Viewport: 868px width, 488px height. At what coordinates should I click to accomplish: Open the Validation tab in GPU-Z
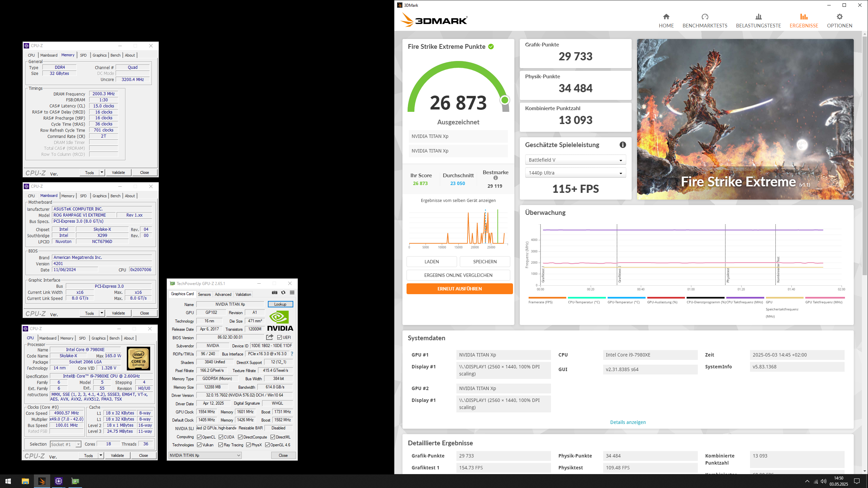(x=243, y=294)
